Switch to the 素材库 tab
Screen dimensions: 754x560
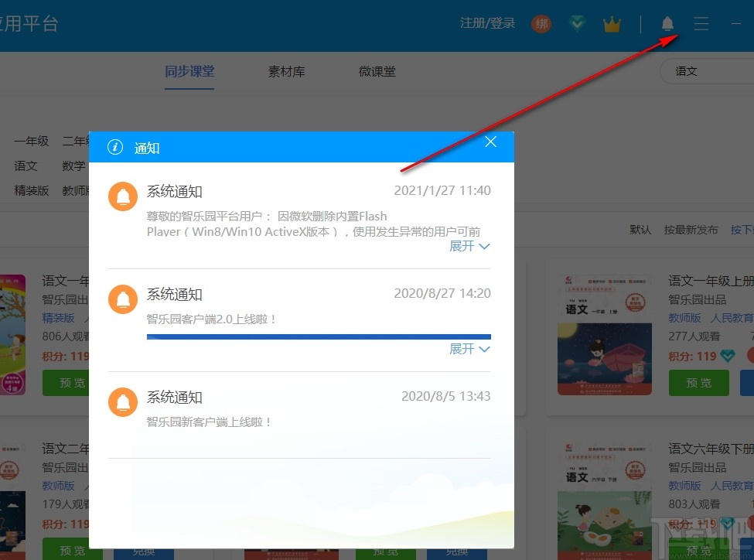(x=286, y=70)
